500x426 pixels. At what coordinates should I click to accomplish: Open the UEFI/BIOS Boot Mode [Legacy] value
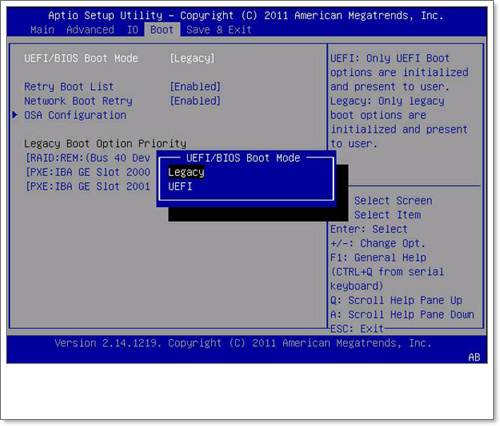click(x=192, y=58)
